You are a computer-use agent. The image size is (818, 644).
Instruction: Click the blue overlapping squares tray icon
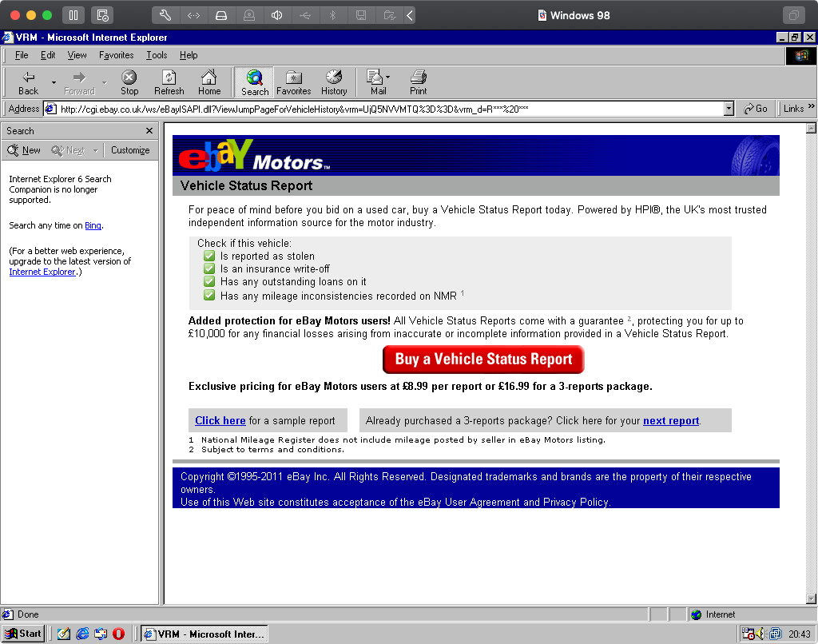[776, 634]
